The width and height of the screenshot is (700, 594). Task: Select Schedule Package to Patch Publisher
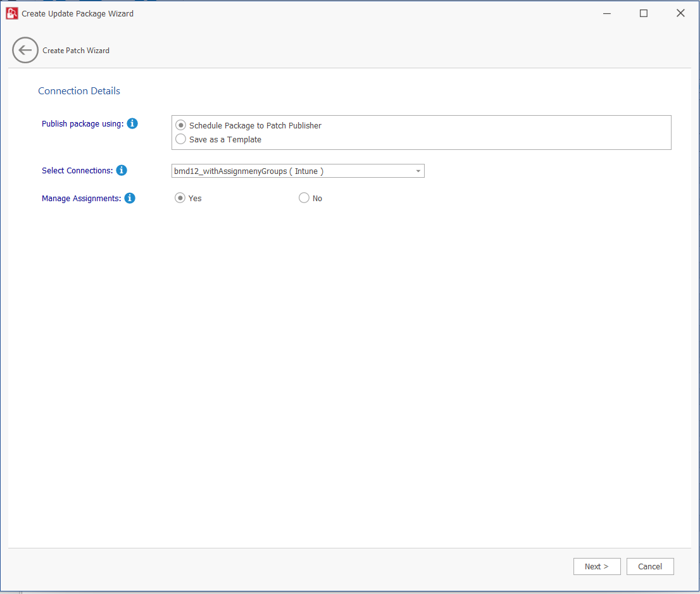[181, 126]
